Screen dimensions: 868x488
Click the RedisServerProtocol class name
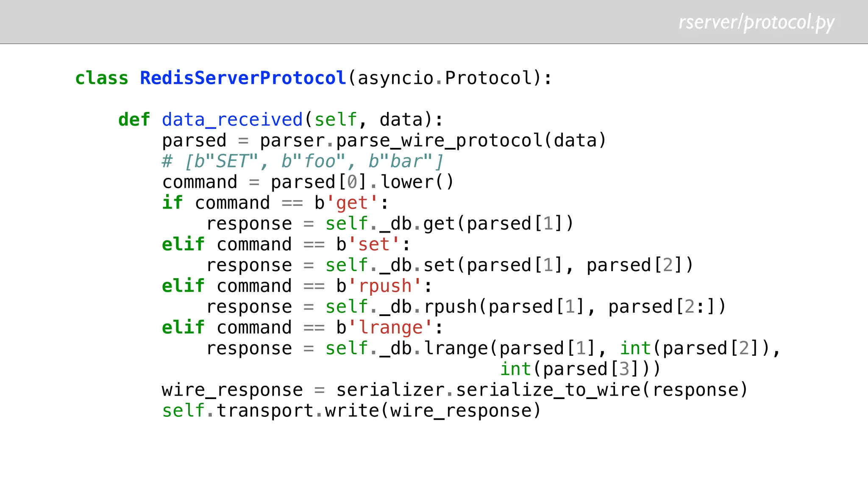click(243, 78)
